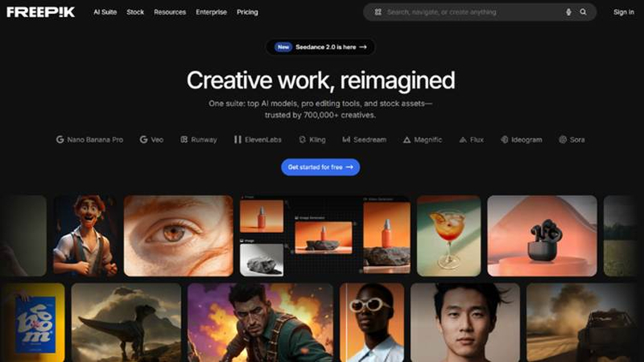Select the Magnific label
The image size is (644, 362).
coord(428,139)
